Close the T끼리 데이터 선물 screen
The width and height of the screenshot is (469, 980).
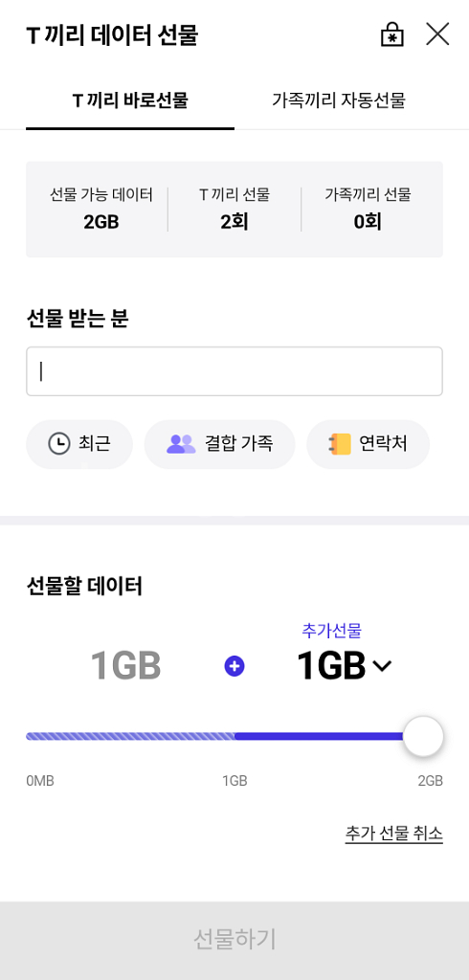(x=437, y=34)
